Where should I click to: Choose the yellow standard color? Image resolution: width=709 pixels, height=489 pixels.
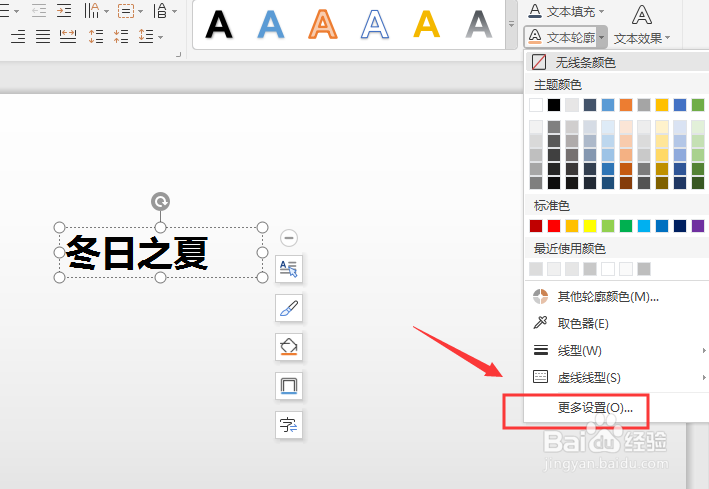tap(590, 226)
